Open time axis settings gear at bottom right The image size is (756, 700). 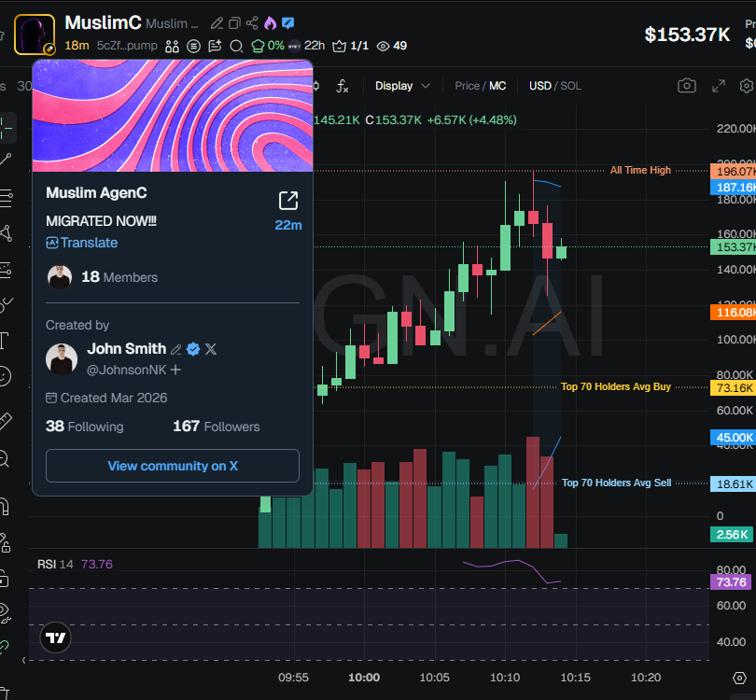click(x=739, y=678)
